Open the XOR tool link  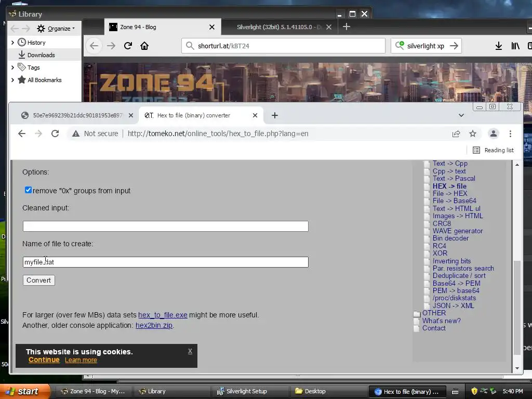coord(440,253)
